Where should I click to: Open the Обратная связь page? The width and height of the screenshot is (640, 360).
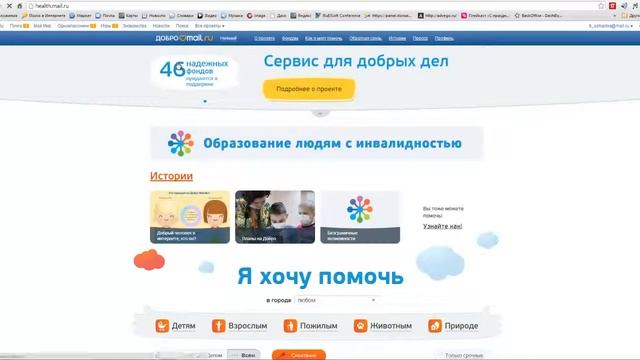coord(365,38)
